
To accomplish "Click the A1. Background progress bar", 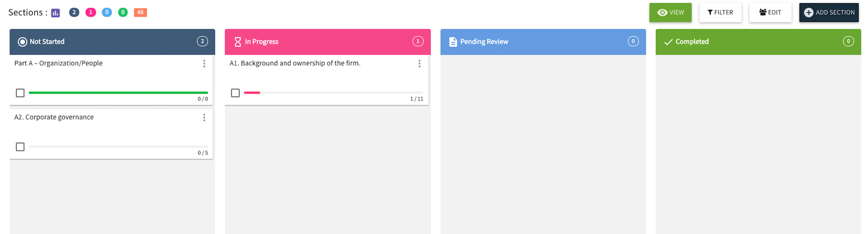I will (333, 92).
